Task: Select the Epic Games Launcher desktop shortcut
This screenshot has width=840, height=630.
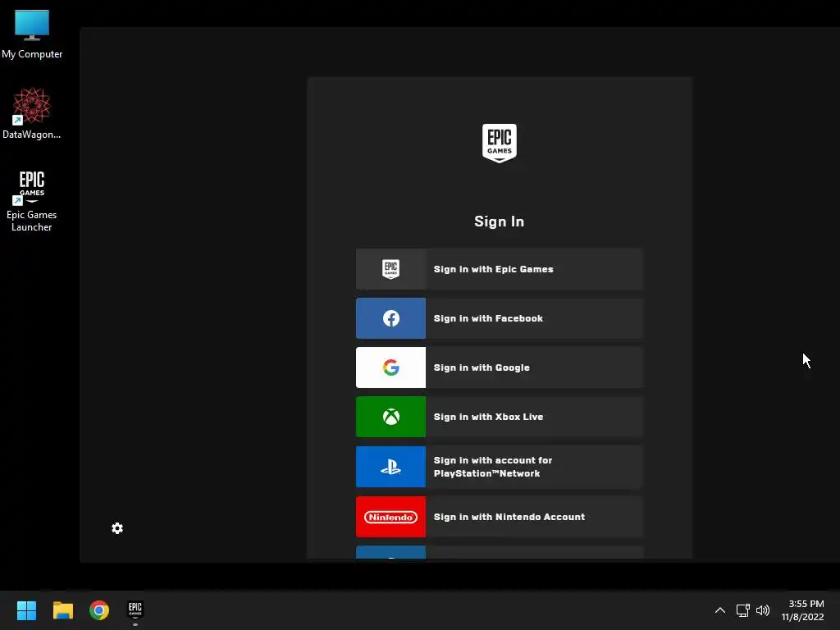Action: click(x=32, y=202)
